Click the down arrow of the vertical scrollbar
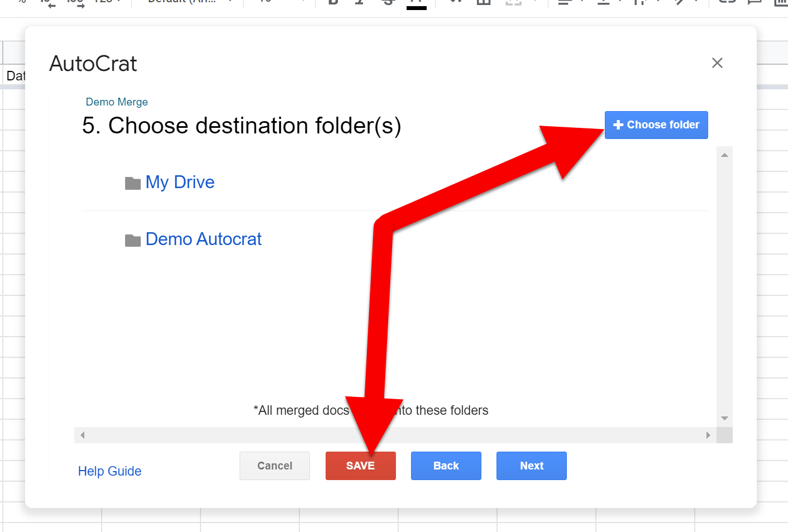The image size is (788, 532). [724, 418]
